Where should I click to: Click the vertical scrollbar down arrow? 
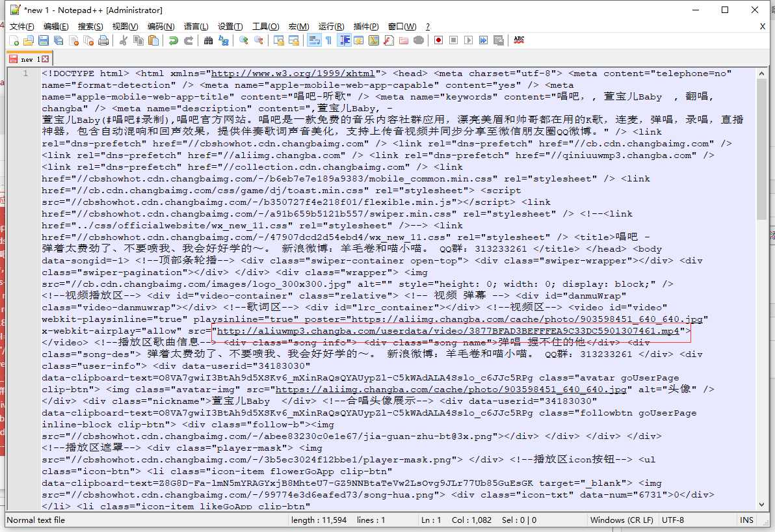761,504
